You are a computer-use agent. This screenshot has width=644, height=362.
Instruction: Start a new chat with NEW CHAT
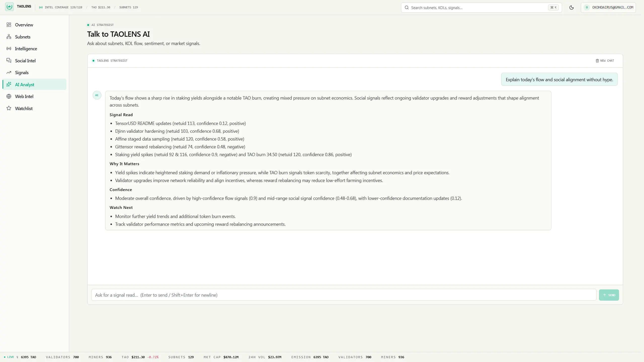(605, 61)
